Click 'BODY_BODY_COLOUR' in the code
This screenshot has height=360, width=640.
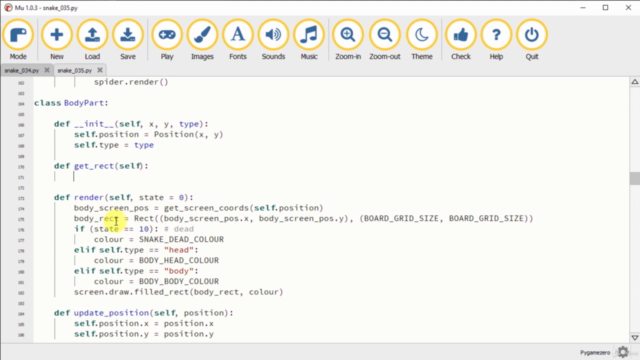[179, 282]
